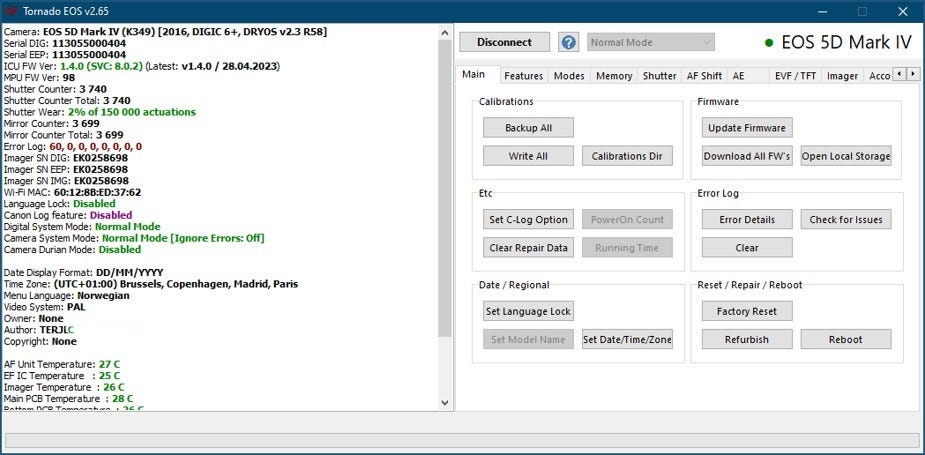The width and height of the screenshot is (925, 455).
Task: Click Set Language Lock button
Action: [528, 310]
